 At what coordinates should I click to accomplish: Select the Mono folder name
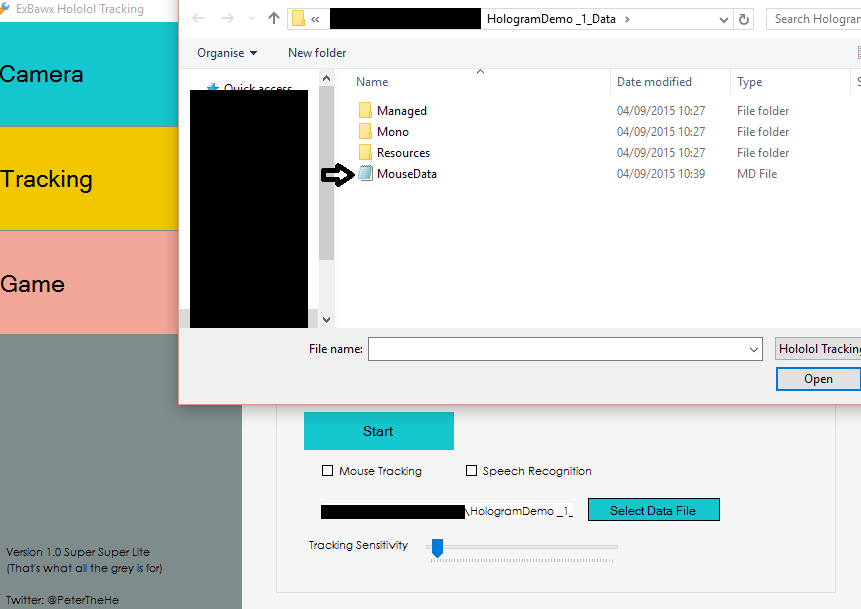393,132
